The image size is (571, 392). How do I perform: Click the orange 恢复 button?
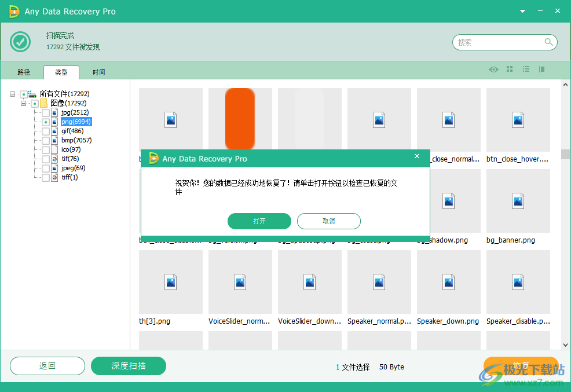[x=521, y=365]
